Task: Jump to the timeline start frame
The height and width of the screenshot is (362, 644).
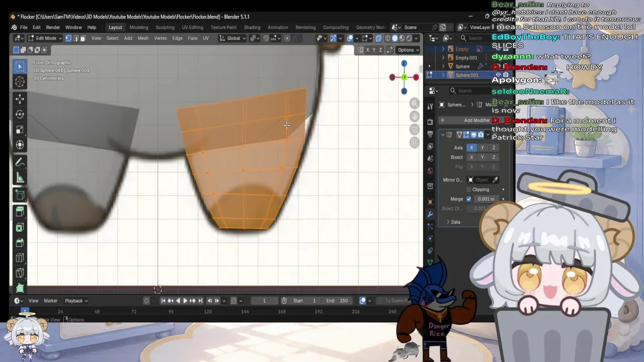Action: (163, 301)
